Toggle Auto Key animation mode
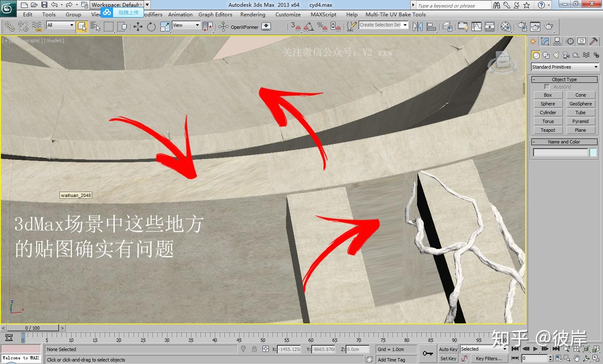 point(448,349)
